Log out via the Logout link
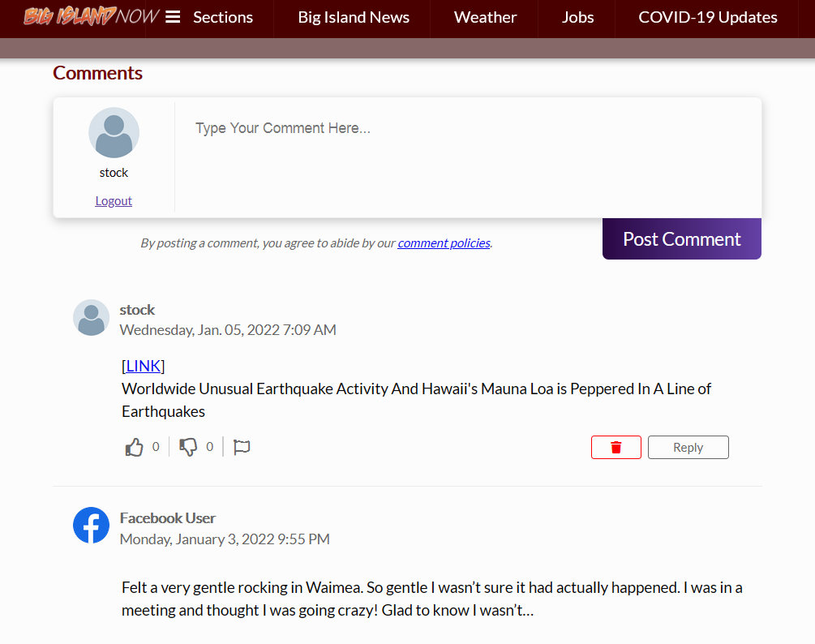Screen dimensions: 815x644 point(114,201)
